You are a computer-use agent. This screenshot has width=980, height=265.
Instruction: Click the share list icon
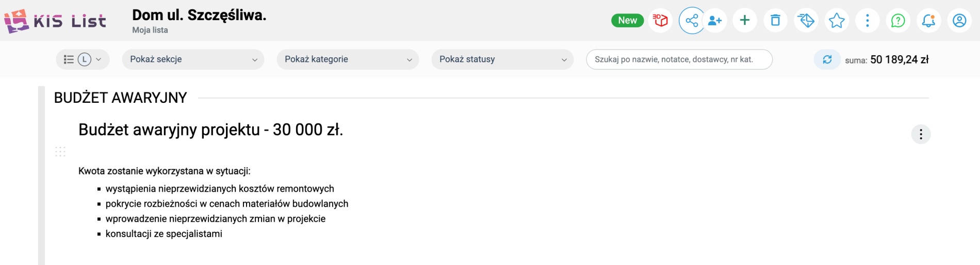click(x=692, y=21)
